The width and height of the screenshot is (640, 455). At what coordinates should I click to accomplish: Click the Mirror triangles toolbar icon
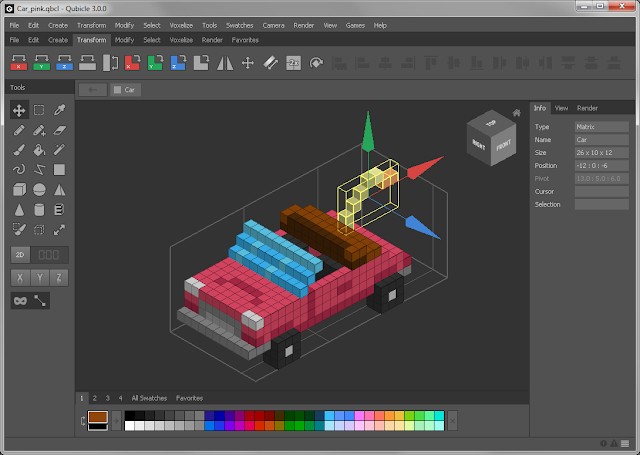[x=224, y=63]
